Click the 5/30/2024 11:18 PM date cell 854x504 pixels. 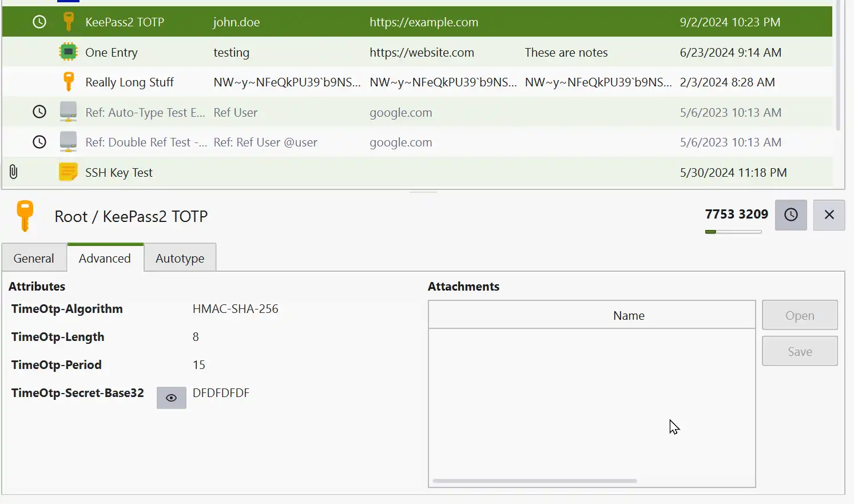(x=733, y=172)
